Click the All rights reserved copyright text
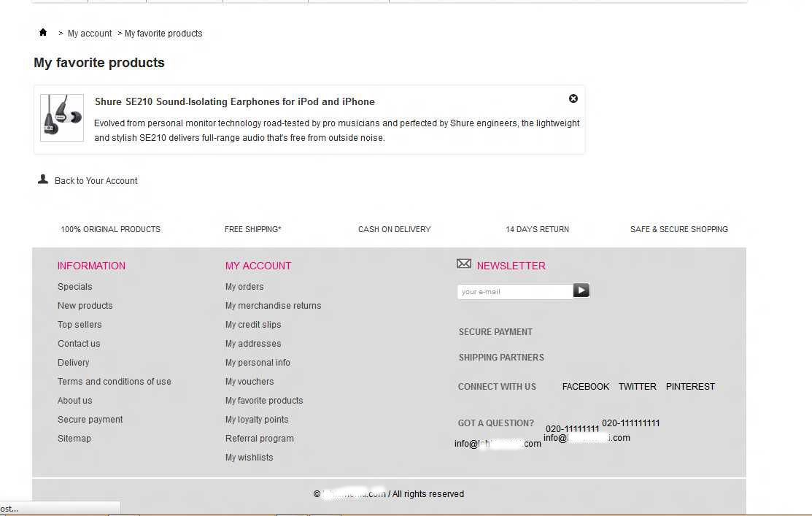The width and height of the screenshot is (812, 516). tap(428, 494)
